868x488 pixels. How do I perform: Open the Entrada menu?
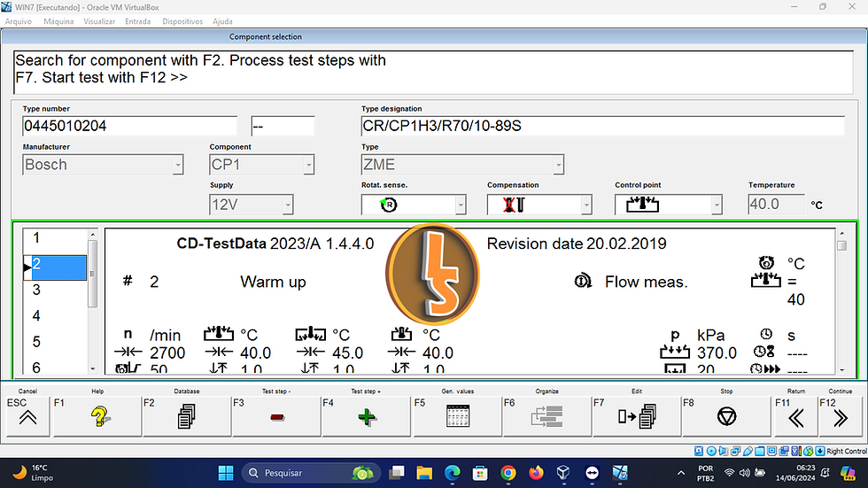pyautogui.click(x=138, y=21)
